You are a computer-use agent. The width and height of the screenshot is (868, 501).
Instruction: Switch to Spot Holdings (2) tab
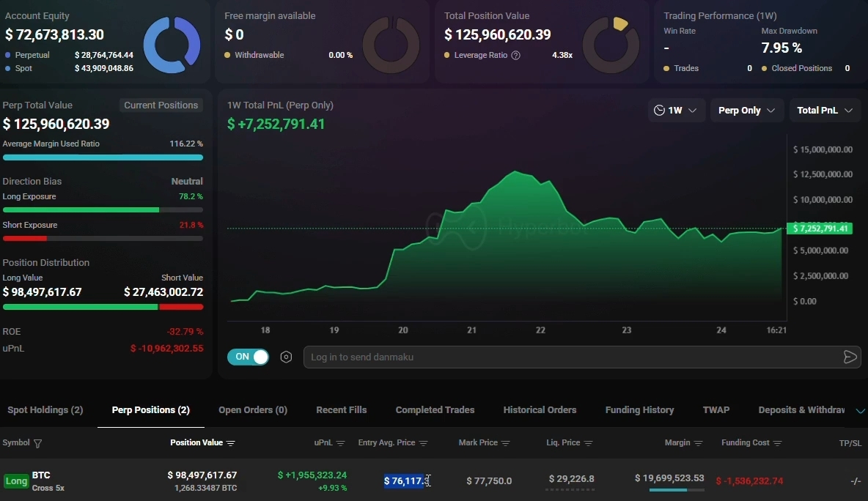[x=45, y=409]
